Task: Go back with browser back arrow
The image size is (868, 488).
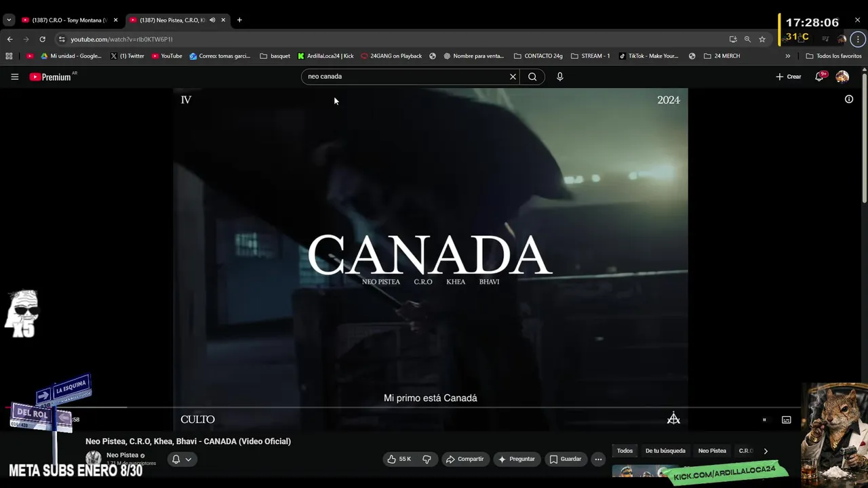Action: pyautogui.click(x=9, y=39)
